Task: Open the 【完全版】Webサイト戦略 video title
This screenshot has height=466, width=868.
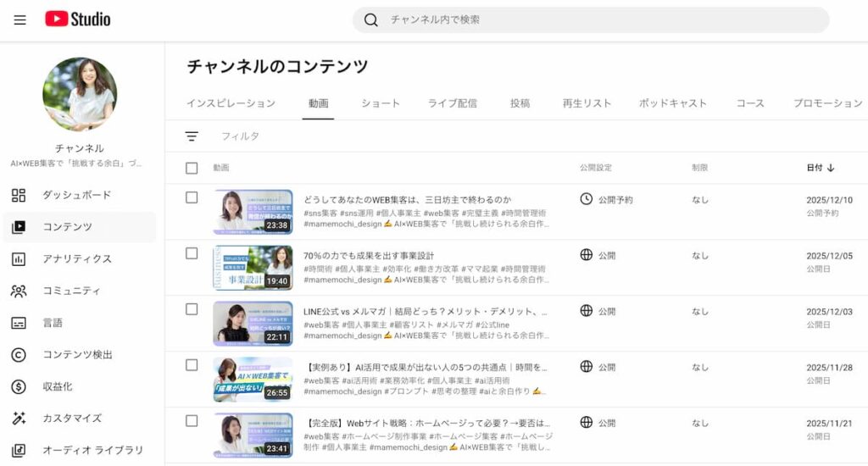Action: [x=427, y=424]
